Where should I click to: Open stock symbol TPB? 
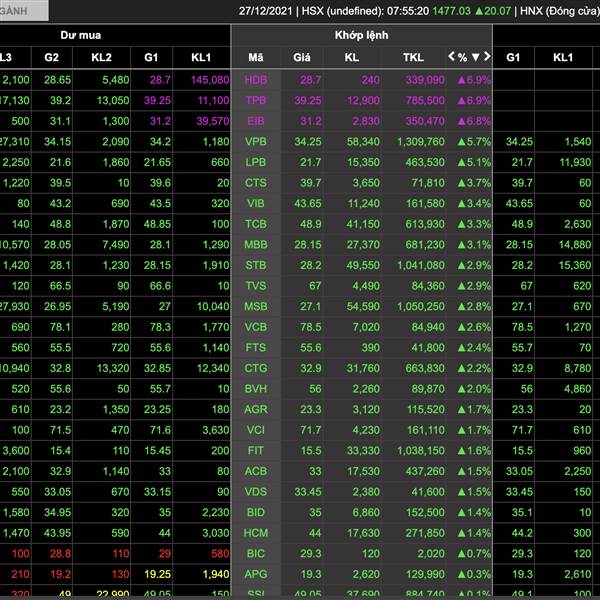(256, 100)
